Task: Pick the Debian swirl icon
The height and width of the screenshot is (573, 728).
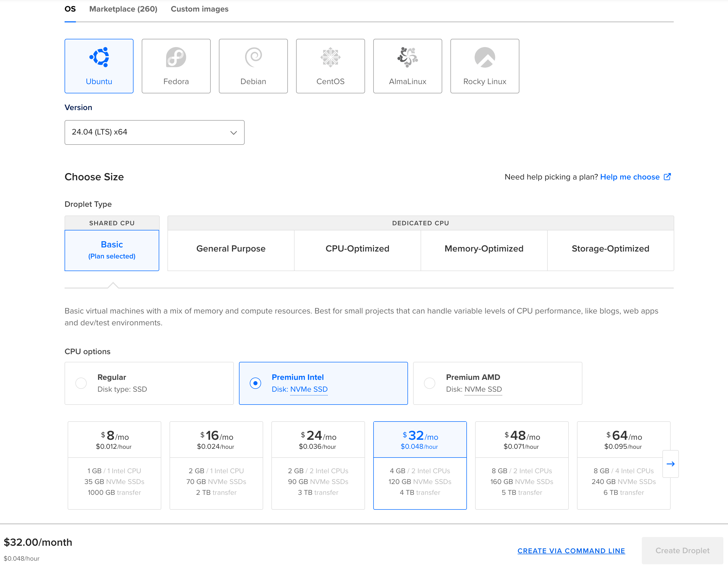Action: (253, 57)
